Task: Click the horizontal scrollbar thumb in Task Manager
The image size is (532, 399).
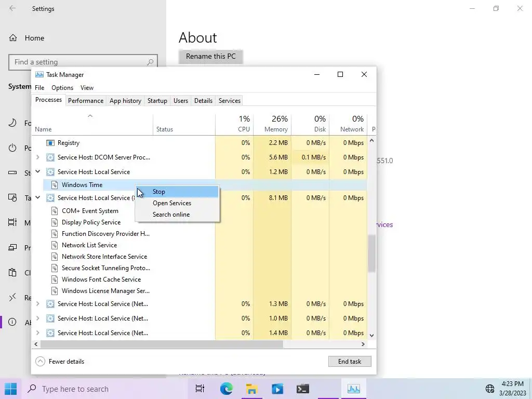Action: point(162,344)
